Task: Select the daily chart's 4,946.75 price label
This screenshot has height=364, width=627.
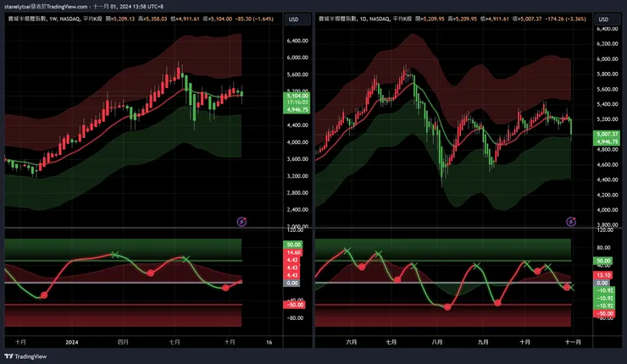Action: (607, 141)
